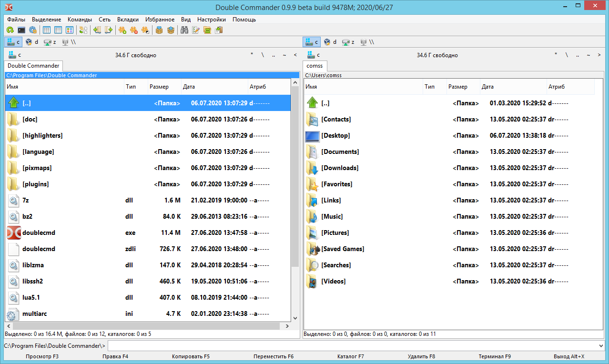
Task: Open network \\ in right drive bar
Action: pos(367,42)
